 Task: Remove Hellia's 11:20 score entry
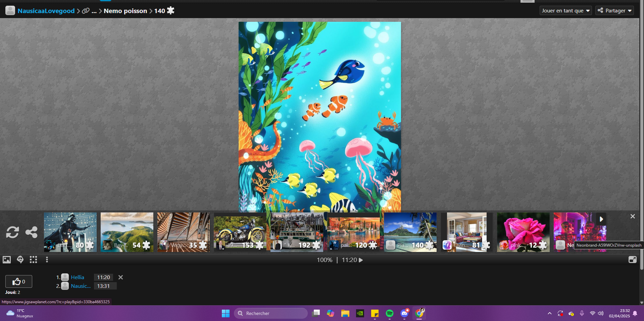[x=120, y=277]
